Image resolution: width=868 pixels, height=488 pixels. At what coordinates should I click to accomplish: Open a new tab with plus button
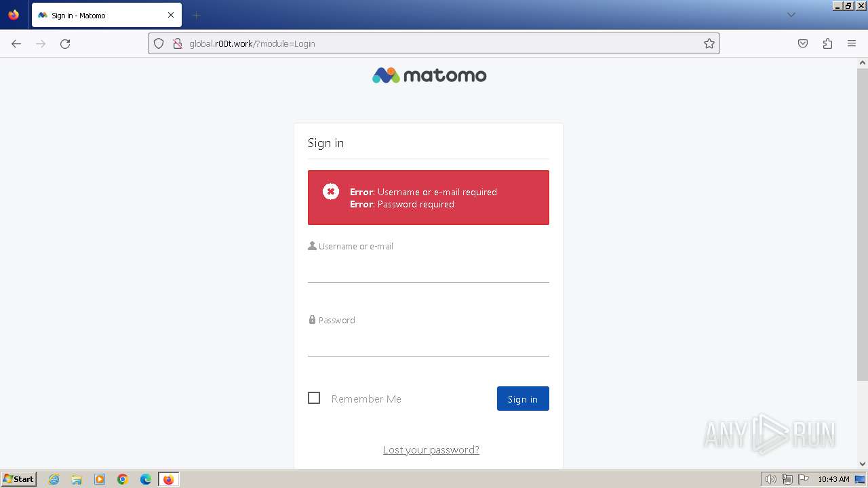[196, 15]
